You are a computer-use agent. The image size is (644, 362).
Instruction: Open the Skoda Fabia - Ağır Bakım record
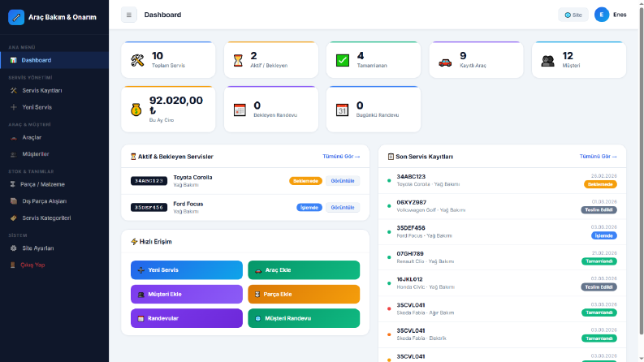(x=502, y=309)
